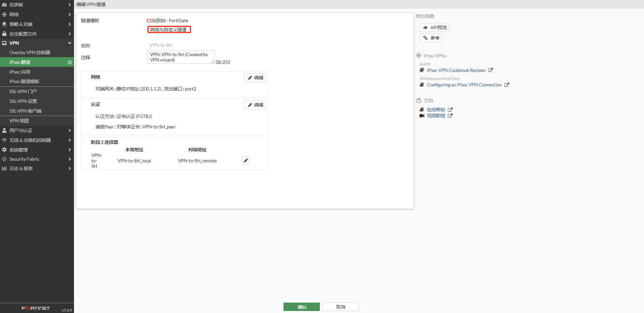
Task: Click into the 注释 comment text box
Action: pyautogui.click(x=180, y=57)
